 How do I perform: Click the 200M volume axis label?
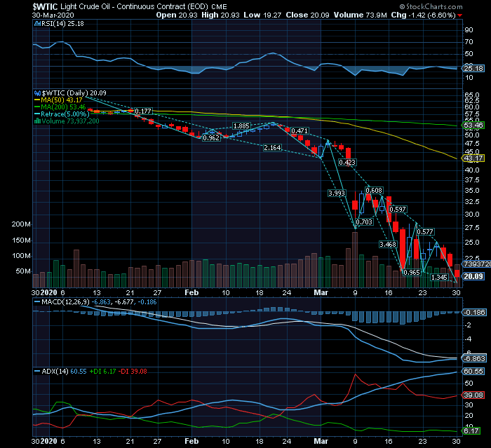coord(21,224)
